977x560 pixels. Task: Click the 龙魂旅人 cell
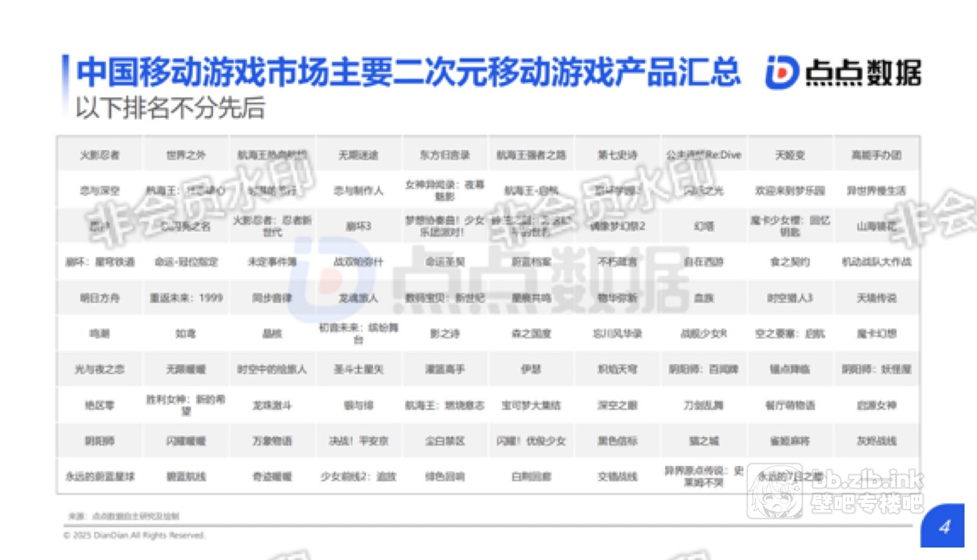[x=358, y=298]
